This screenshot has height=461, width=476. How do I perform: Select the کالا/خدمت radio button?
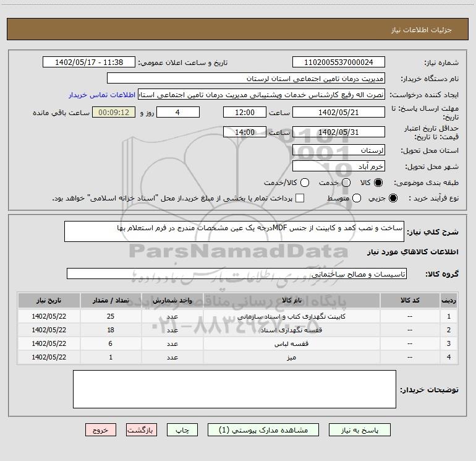tap(305, 183)
